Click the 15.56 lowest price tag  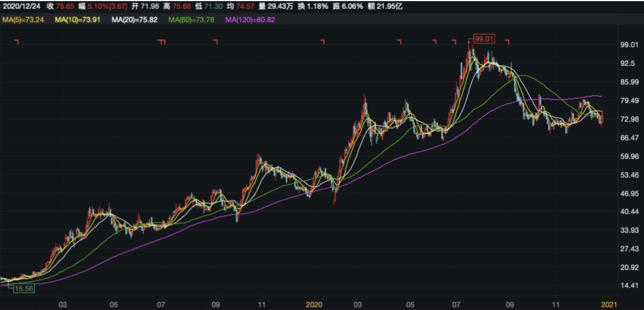click(x=24, y=288)
